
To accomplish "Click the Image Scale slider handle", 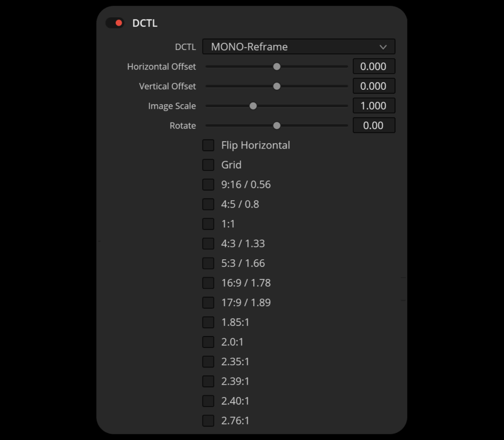I will click(x=253, y=106).
